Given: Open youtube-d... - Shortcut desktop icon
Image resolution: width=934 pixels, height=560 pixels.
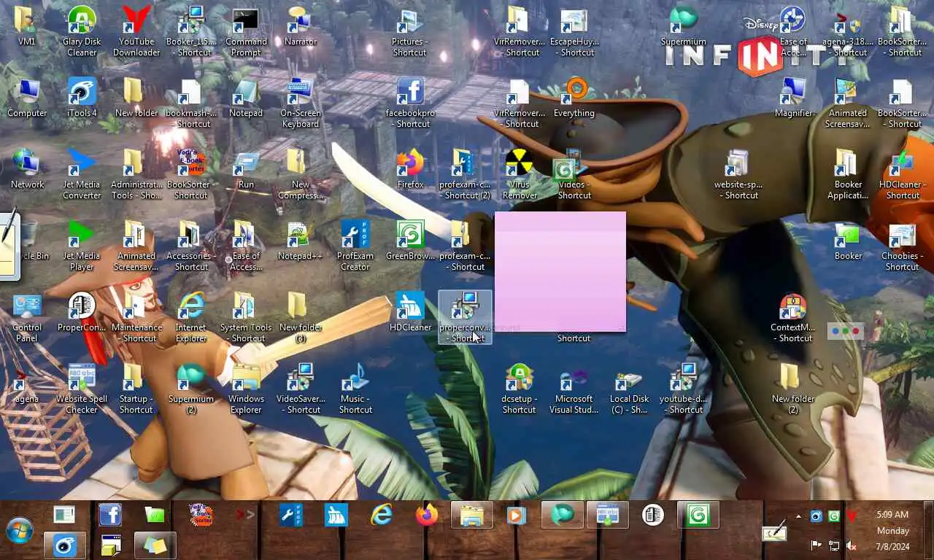Looking at the screenshot, I should click(684, 389).
